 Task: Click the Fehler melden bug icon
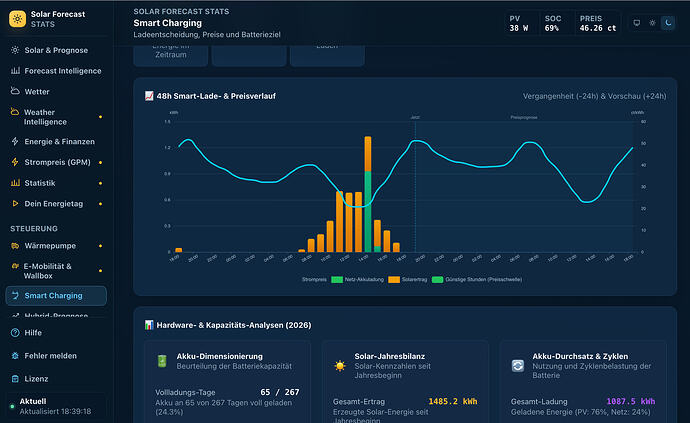tap(15, 356)
